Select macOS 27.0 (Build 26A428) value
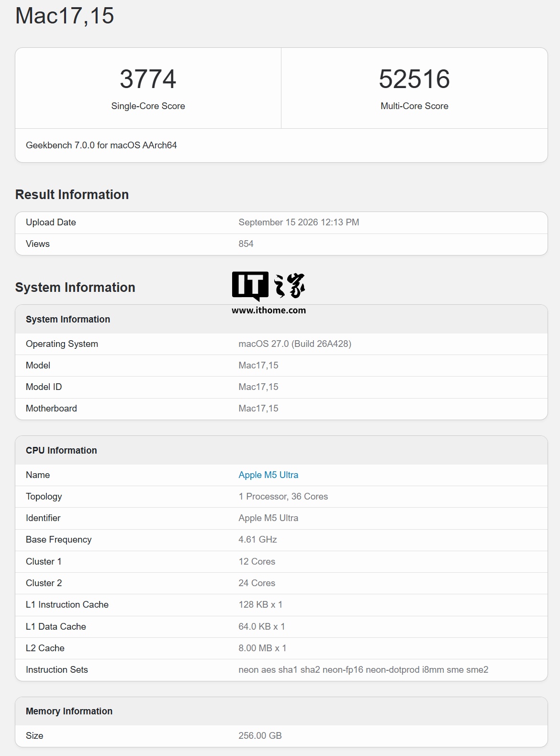 click(x=295, y=344)
